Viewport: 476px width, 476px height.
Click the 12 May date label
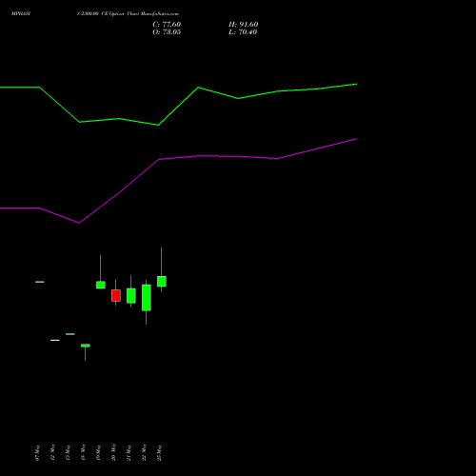(52, 453)
